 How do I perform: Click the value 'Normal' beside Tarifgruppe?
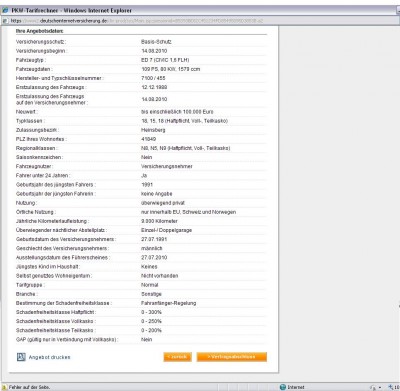[149, 285]
